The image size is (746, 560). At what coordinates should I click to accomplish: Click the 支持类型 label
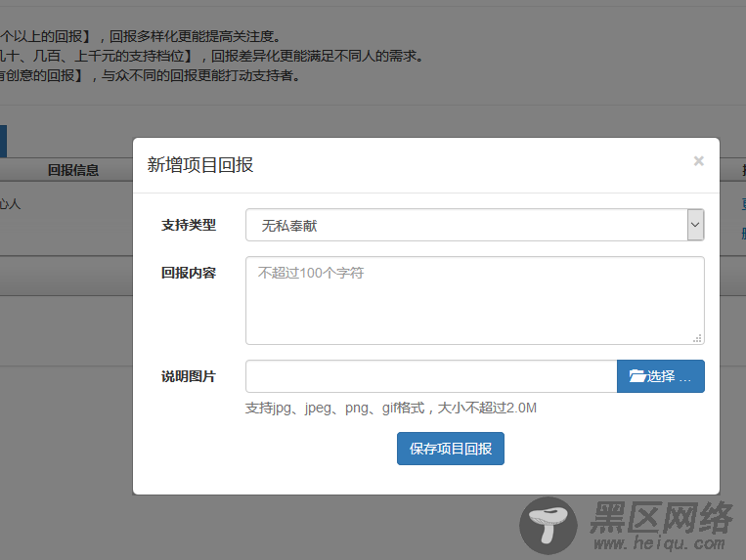pyautogui.click(x=189, y=225)
